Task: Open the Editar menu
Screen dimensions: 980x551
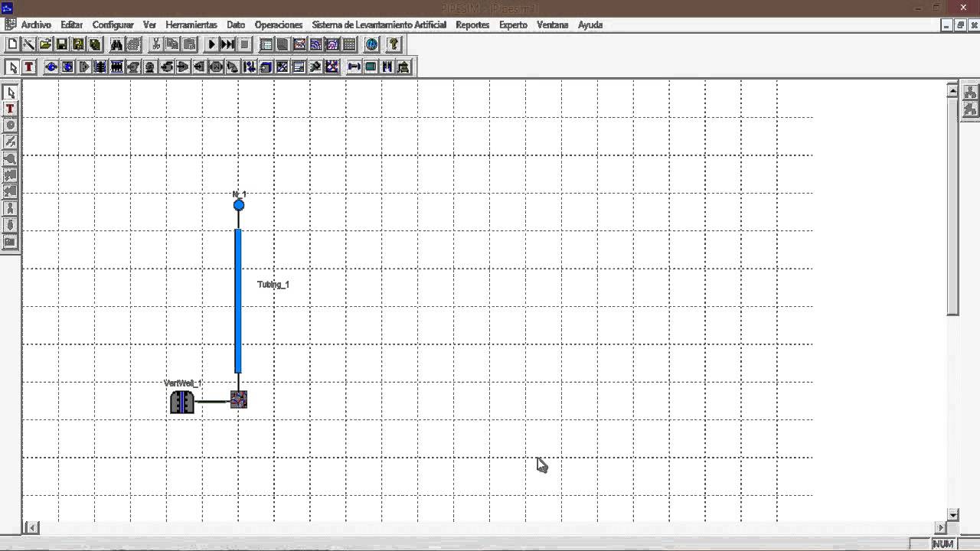Action: (71, 25)
